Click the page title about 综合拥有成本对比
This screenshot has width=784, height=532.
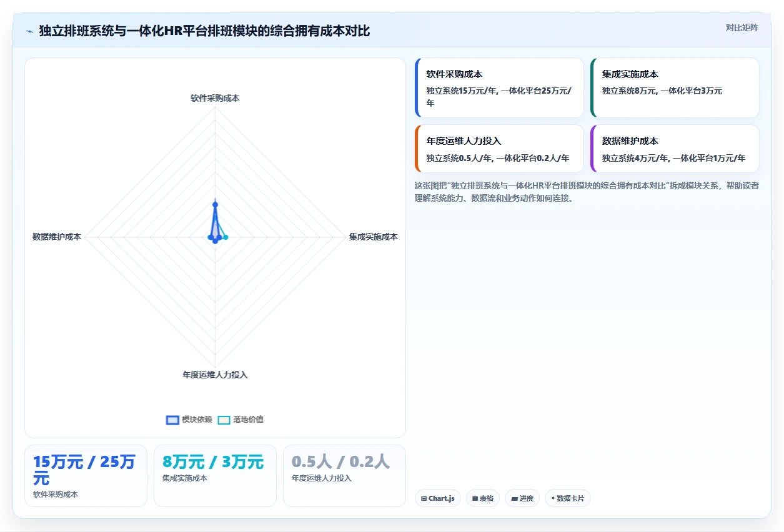tap(204, 31)
